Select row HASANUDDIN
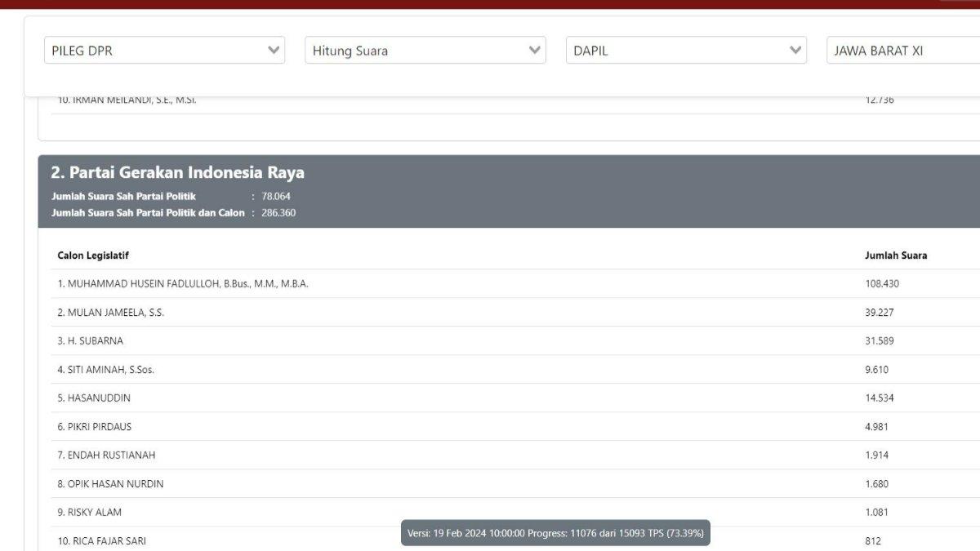980x551 pixels. pyautogui.click(x=515, y=398)
